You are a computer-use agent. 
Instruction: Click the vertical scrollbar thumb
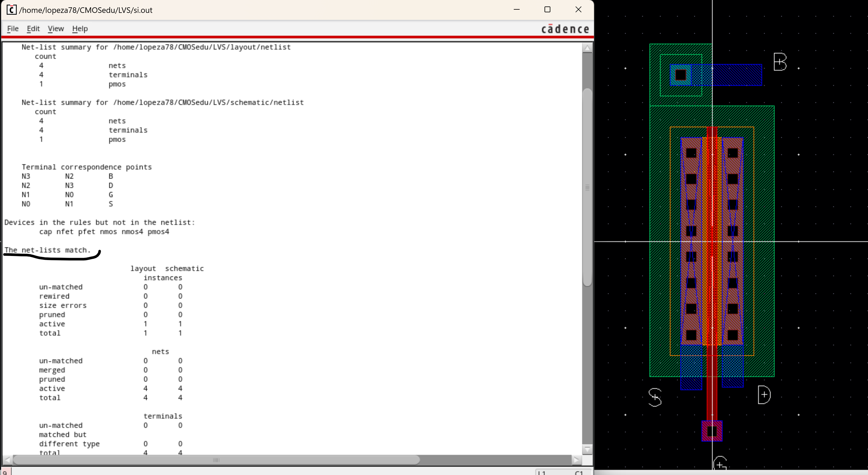pyautogui.click(x=587, y=187)
